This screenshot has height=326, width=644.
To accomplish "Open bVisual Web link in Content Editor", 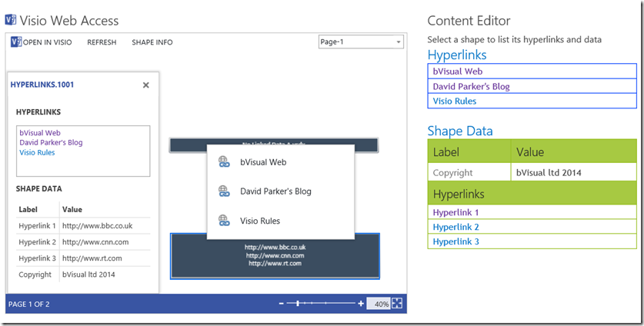I will point(457,72).
